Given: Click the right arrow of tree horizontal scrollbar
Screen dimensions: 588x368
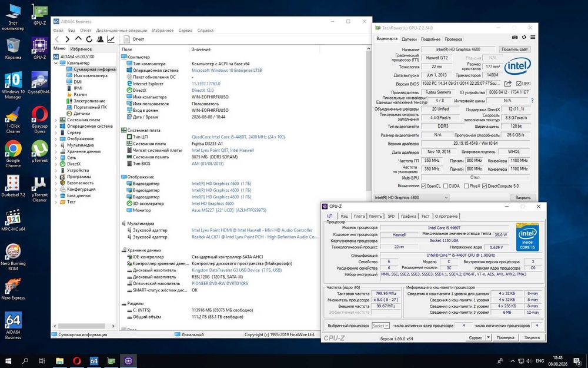Looking at the screenshot, I should tap(113, 326).
